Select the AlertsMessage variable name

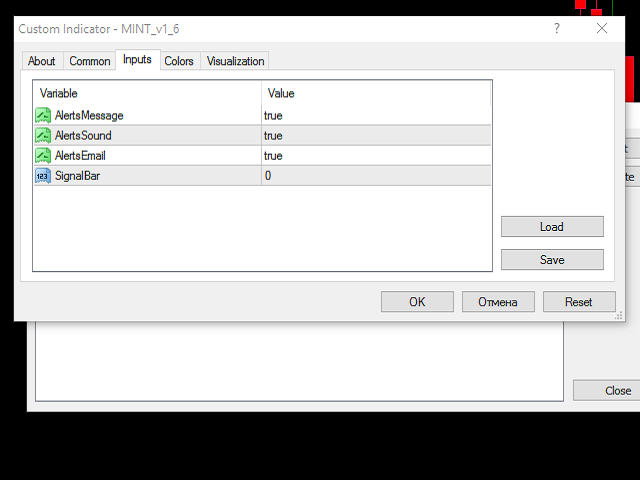tap(89, 116)
